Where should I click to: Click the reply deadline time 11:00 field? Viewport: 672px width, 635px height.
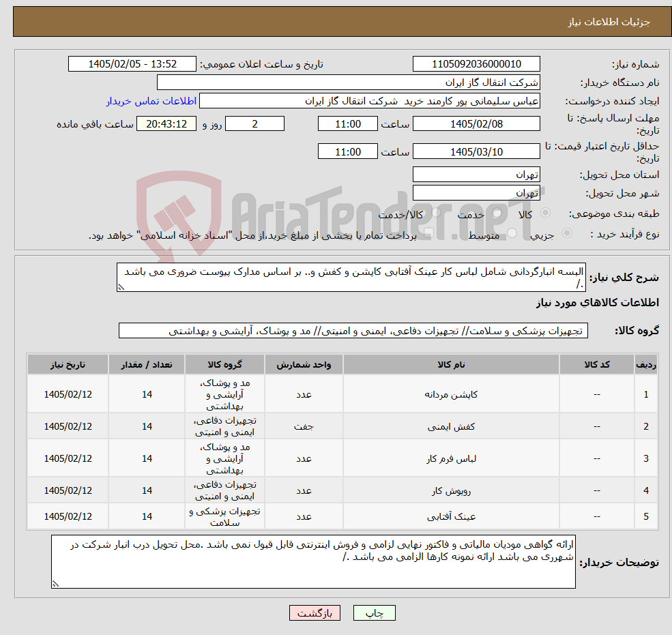coord(347,124)
